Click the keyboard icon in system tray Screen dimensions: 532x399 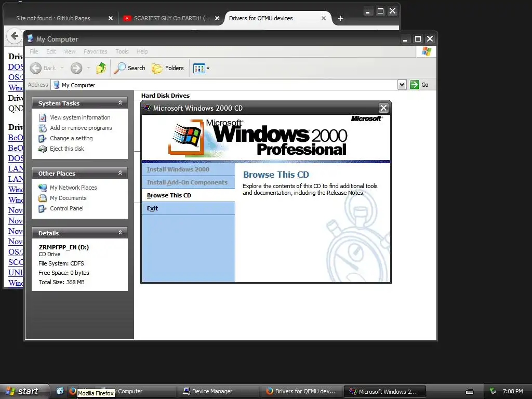point(470,392)
